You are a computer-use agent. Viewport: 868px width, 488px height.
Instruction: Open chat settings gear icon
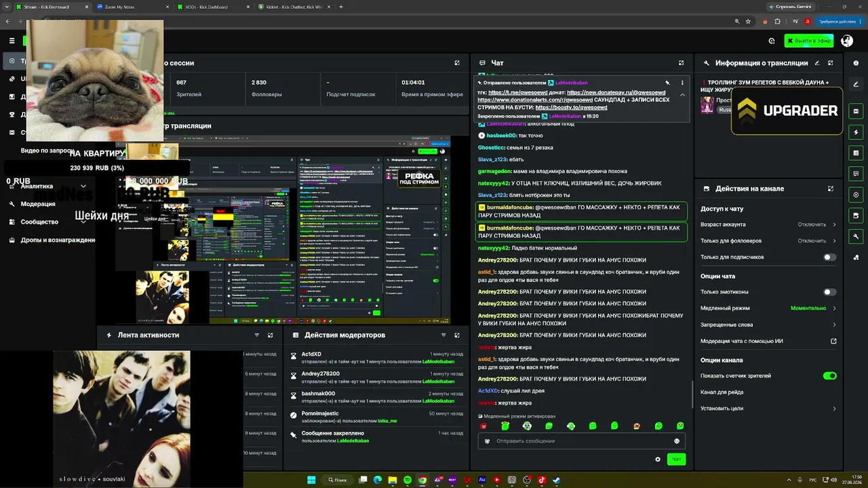[657, 460]
